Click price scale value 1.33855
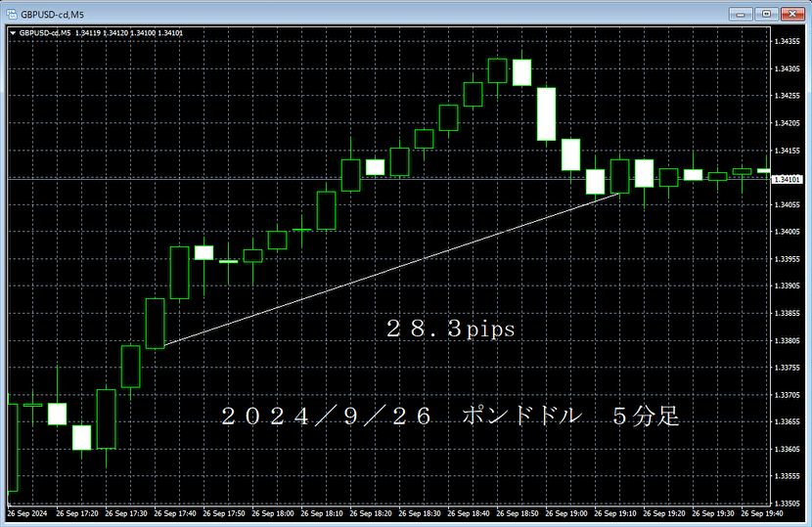Image resolution: width=812 pixels, height=527 pixels. tap(788, 313)
